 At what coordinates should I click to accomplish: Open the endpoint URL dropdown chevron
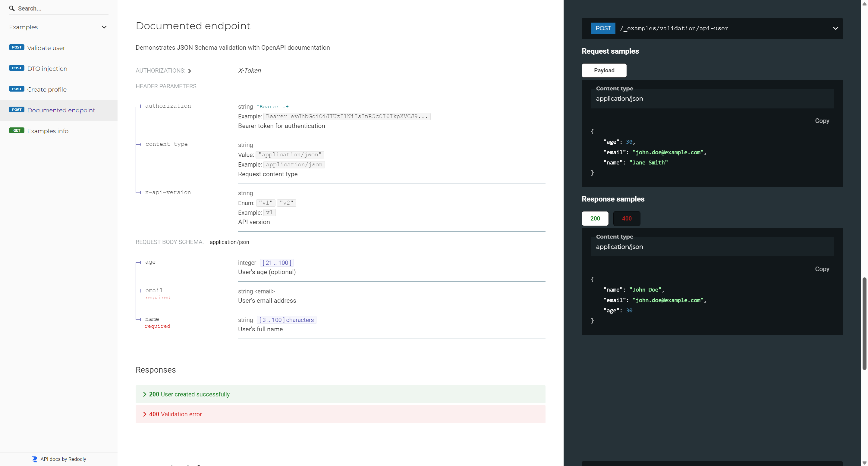click(x=836, y=28)
